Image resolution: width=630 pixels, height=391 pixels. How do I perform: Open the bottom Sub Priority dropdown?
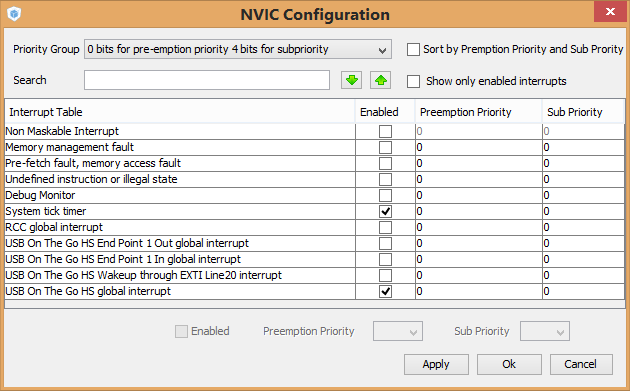[x=545, y=331]
